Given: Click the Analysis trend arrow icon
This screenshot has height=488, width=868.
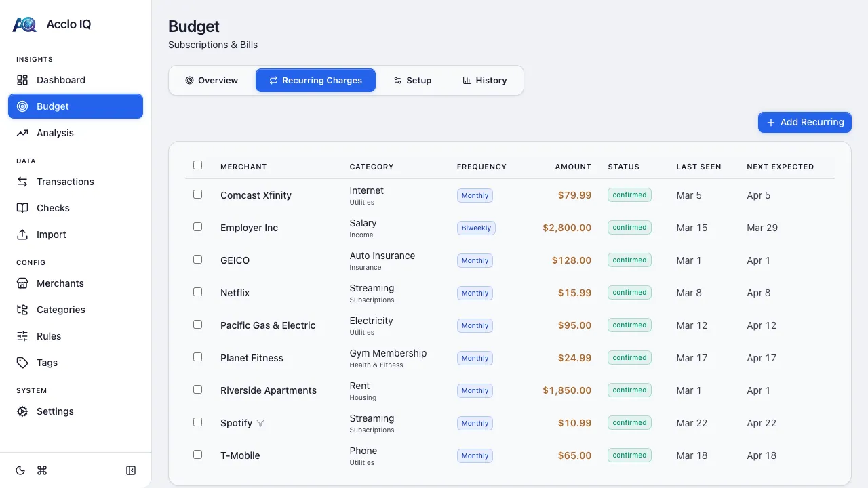Looking at the screenshot, I should tap(22, 133).
